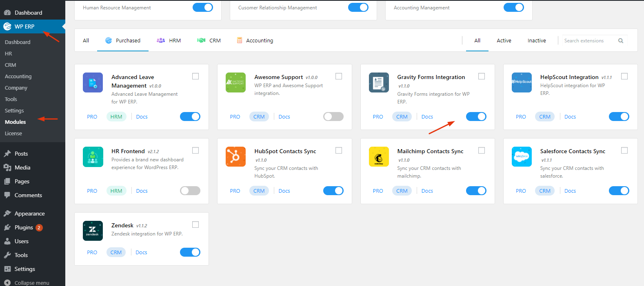The height and width of the screenshot is (286, 644).
Task: Click the Salesforce Contacts Sync cloud icon
Action: pos(522,156)
